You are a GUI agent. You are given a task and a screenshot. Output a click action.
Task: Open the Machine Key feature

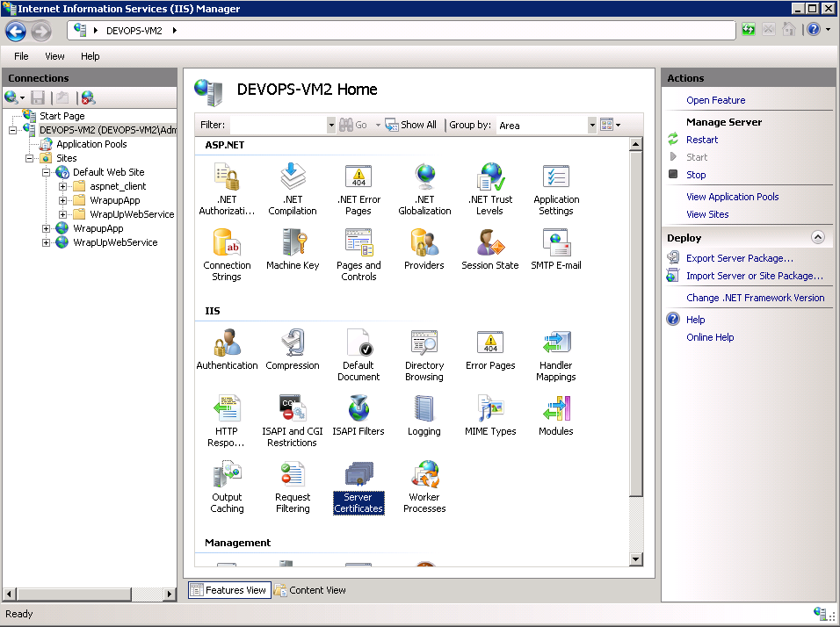293,249
